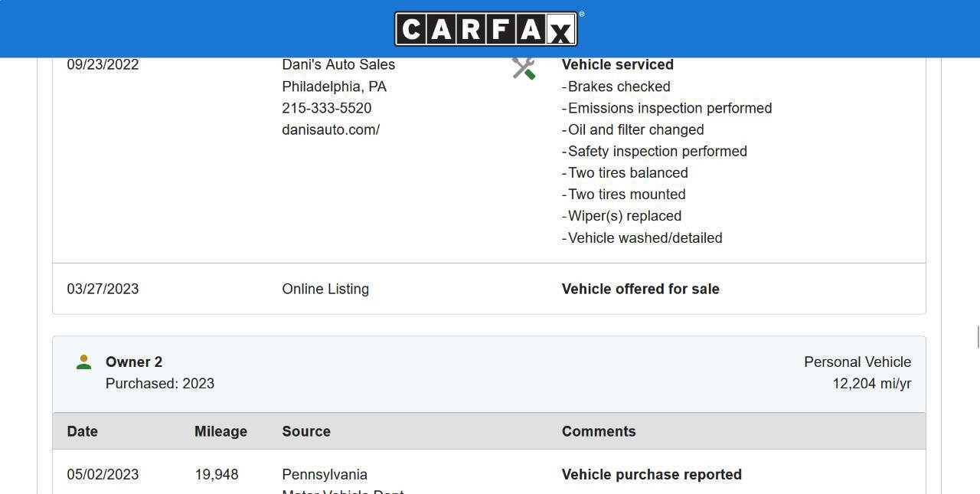Click the 12,204 mi/yr value
The image size is (980, 494).
coord(872,383)
